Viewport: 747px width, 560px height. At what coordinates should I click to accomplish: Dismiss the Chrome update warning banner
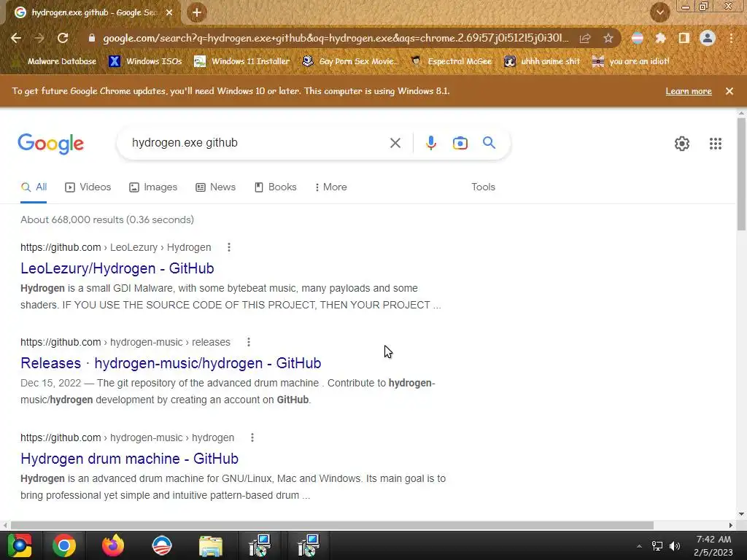click(x=729, y=91)
